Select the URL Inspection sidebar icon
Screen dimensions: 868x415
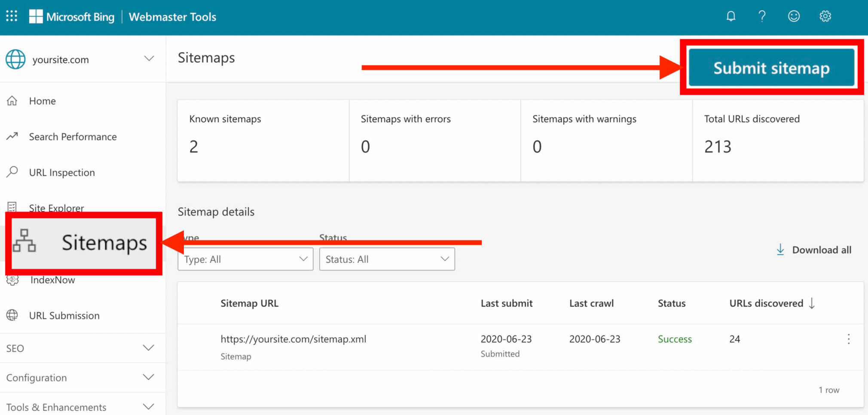tap(12, 172)
